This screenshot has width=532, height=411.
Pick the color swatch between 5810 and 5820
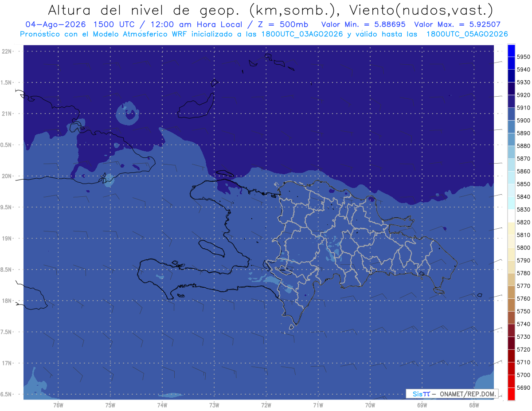pos(511,229)
